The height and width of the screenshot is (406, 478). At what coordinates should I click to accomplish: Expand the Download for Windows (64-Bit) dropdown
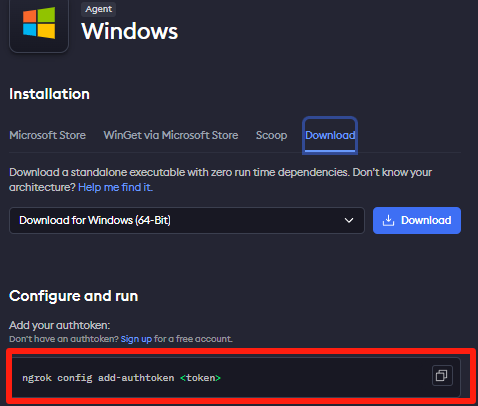tap(187, 220)
